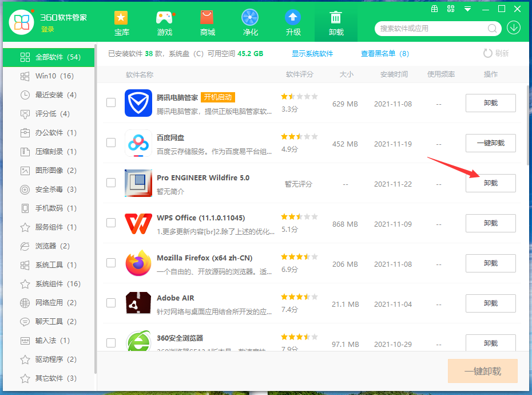Open the 净化 fan icon tab

pyautogui.click(x=250, y=23)
